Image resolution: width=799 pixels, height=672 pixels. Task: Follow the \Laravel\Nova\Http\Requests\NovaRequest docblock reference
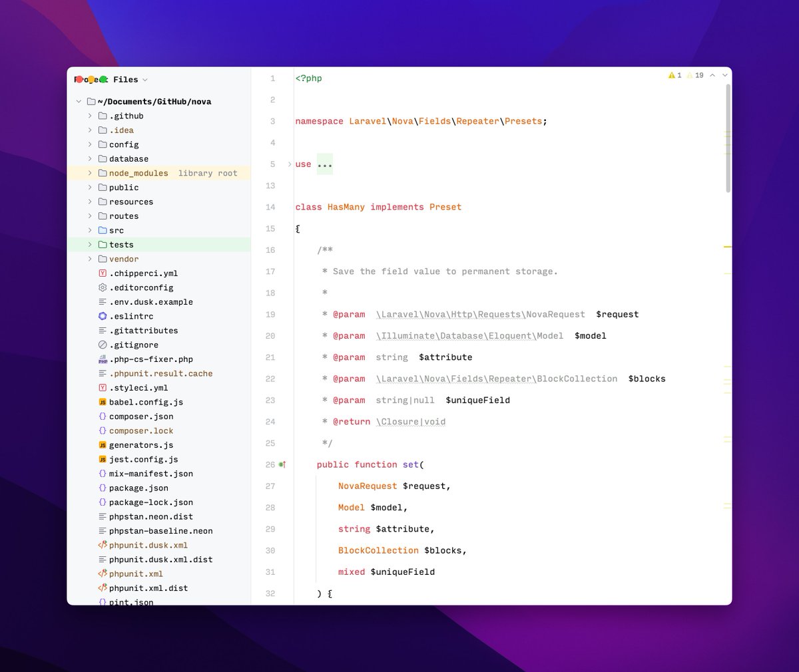click(x=481, y=315)
